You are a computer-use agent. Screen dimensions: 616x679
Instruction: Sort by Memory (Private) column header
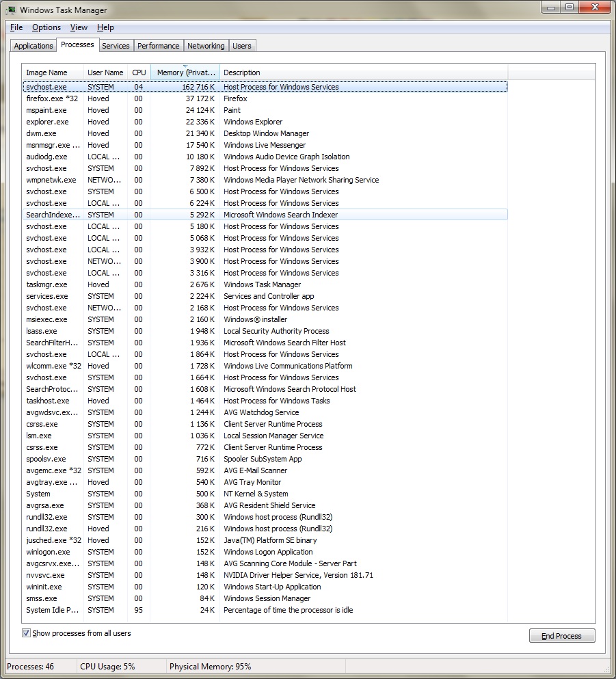pos(185,72)
